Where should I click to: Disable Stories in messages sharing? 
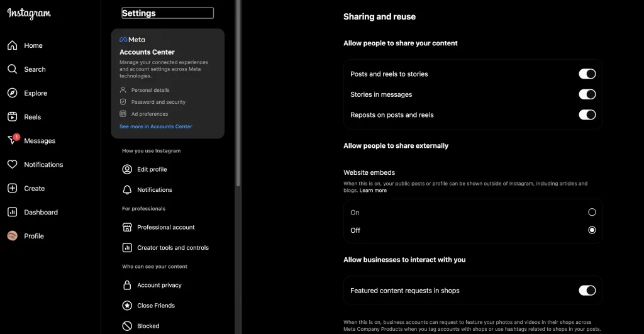(586, 94)
